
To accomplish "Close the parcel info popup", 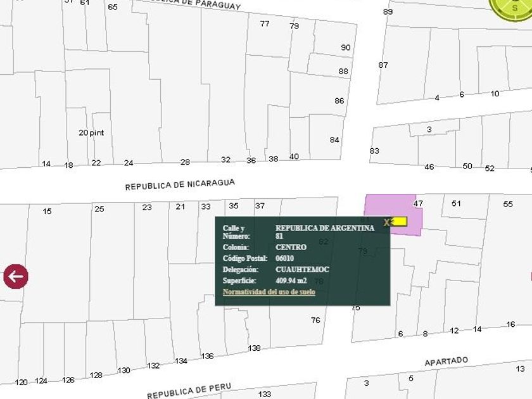I will pos(386,222).
